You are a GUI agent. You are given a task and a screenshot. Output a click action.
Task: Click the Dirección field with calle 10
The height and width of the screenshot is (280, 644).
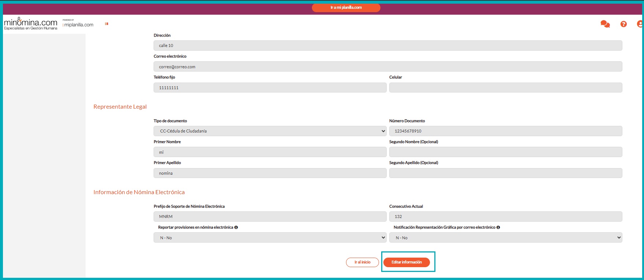[x=388, y=46]
